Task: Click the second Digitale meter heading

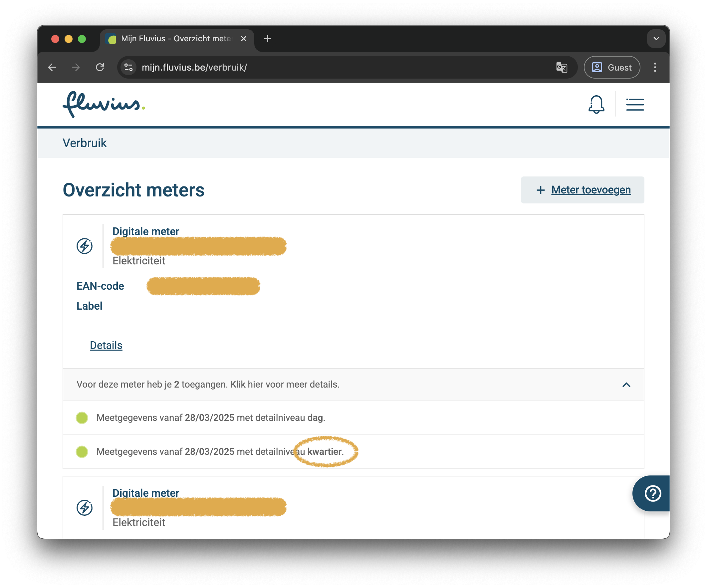Action: tap(146, 493)
